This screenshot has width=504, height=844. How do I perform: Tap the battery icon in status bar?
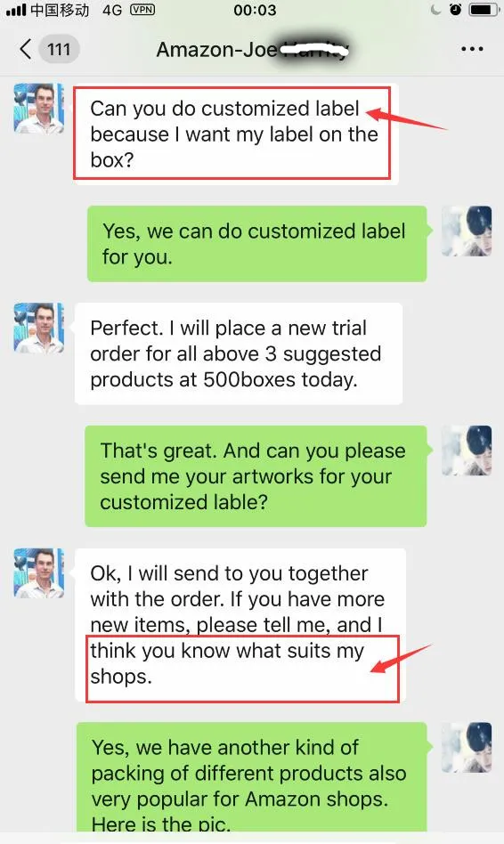(x=483, y=10)
